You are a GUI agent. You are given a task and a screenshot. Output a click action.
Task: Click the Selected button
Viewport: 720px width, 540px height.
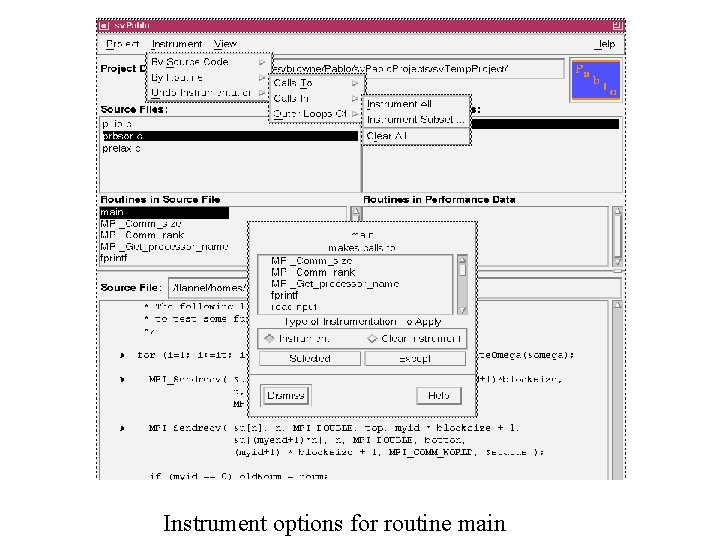coord(310,359)
